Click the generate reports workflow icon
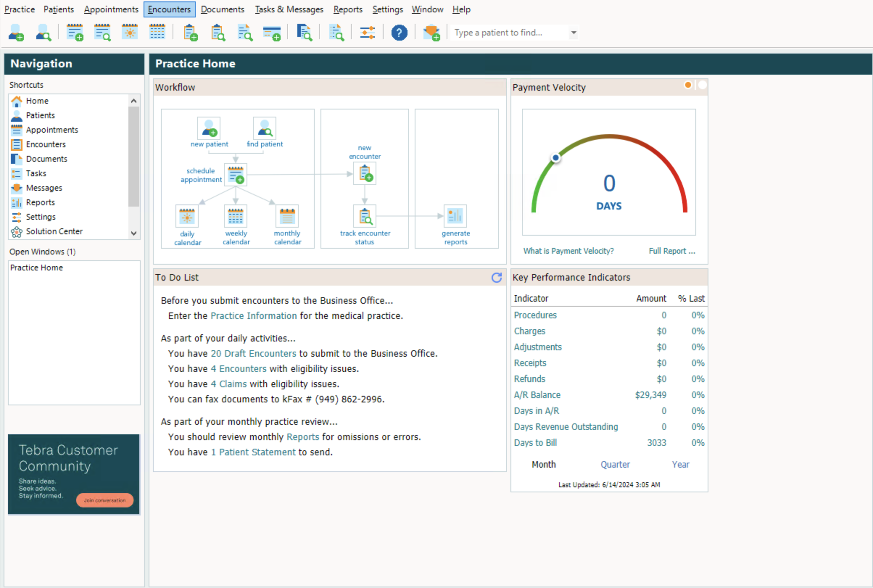873x588 pixels. click(x=455, y=216)
